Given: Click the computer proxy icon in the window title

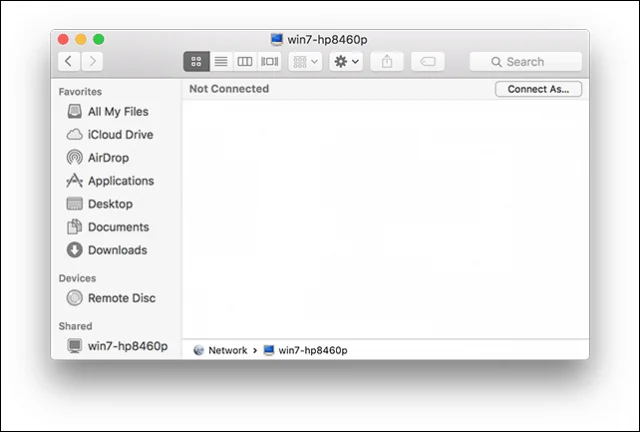Looking at the screenshot, I should [x=277, y=39].
